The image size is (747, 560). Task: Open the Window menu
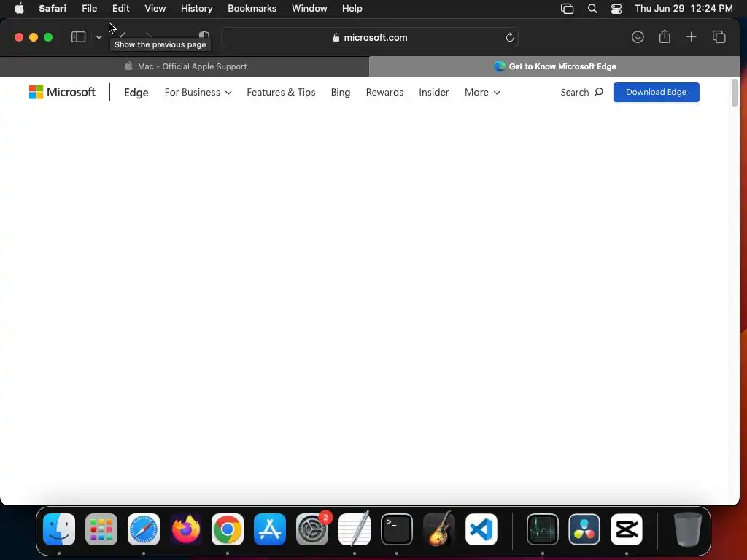(309, 9)
